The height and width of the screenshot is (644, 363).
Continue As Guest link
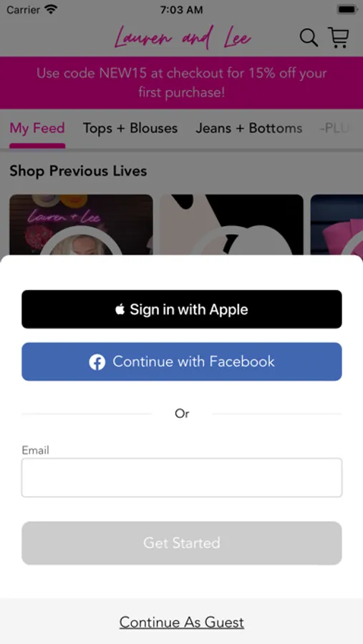[182, 623]
